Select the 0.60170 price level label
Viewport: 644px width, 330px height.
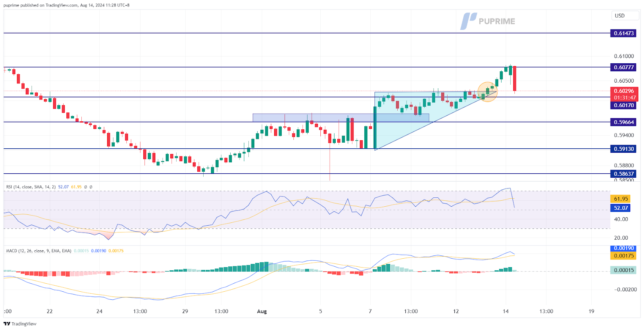623,106
